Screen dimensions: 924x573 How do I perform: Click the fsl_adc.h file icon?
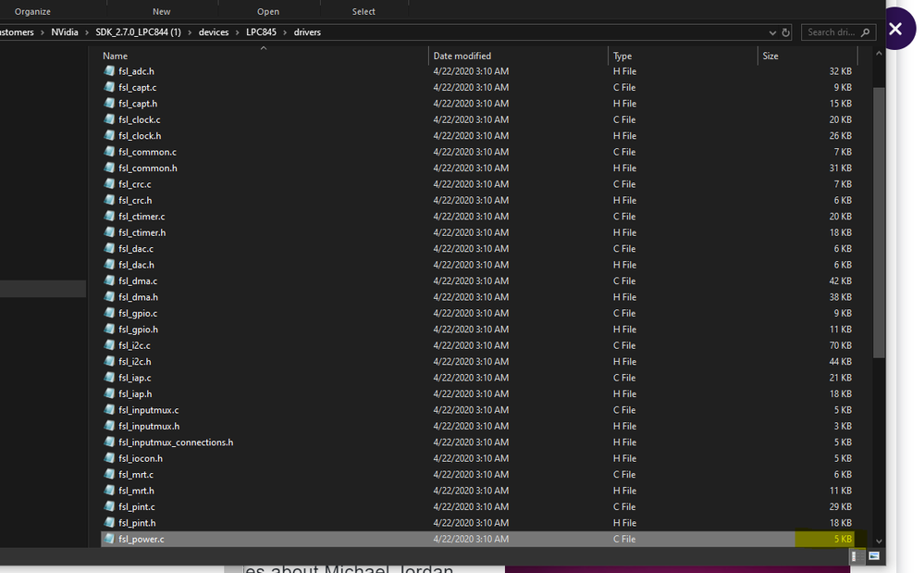pyautogui.click(x=109, y=70)
